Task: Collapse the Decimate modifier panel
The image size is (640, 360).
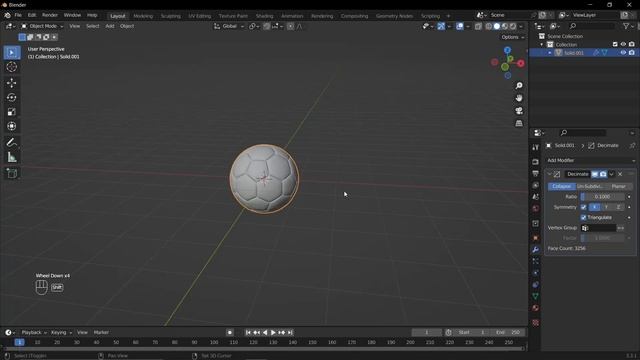Action: (549, 174)
